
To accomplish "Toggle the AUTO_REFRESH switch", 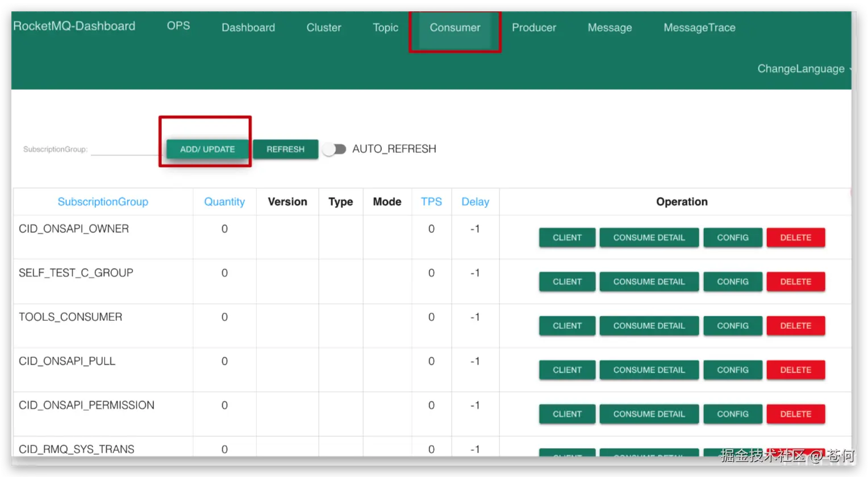I will (x=335, y=149).
